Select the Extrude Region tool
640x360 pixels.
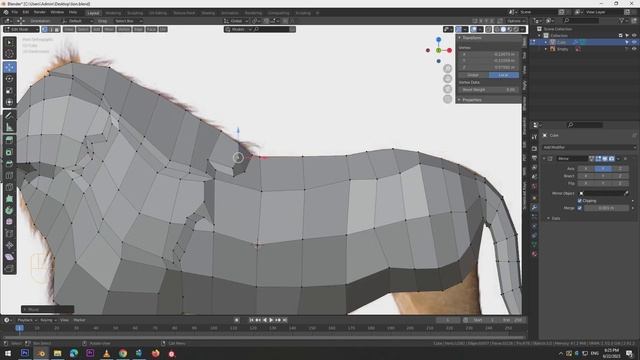point(9,141)
